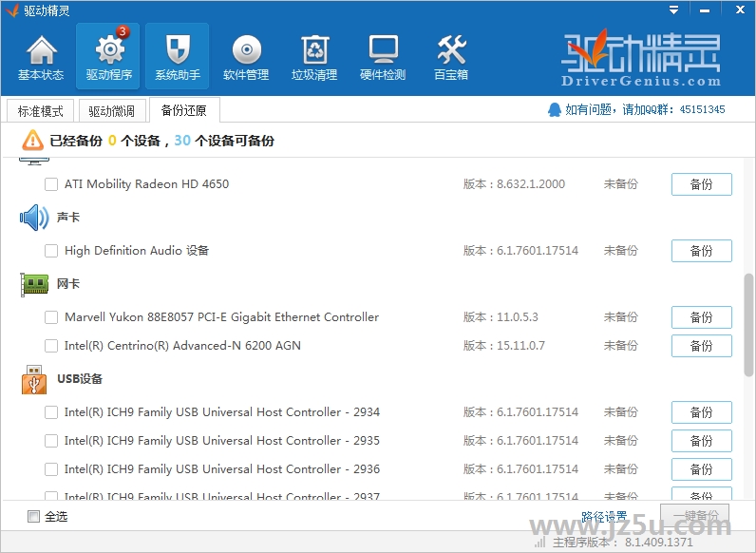Click the 网卡 category label
This screenshot has width=756, height=553.
68,284
